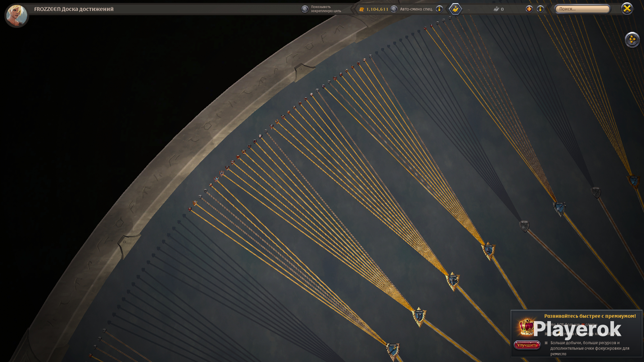Viewport: 644px width, 362px height.
Task: Select the bronze node marked 92/100
Action: [x=559, y=209]
